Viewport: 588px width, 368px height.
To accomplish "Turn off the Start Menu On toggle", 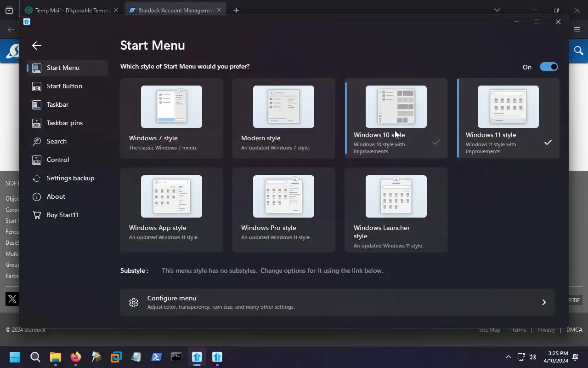I will (x=549, y=67).
